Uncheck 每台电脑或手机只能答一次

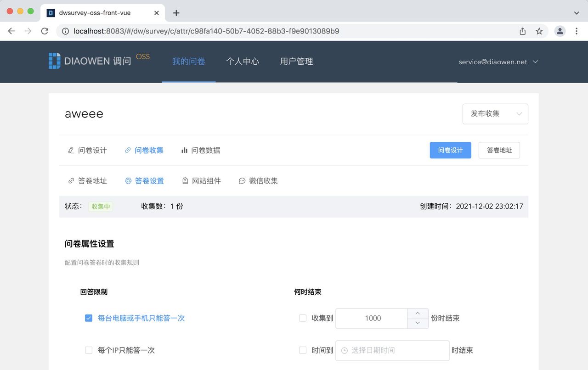(88, 318)
